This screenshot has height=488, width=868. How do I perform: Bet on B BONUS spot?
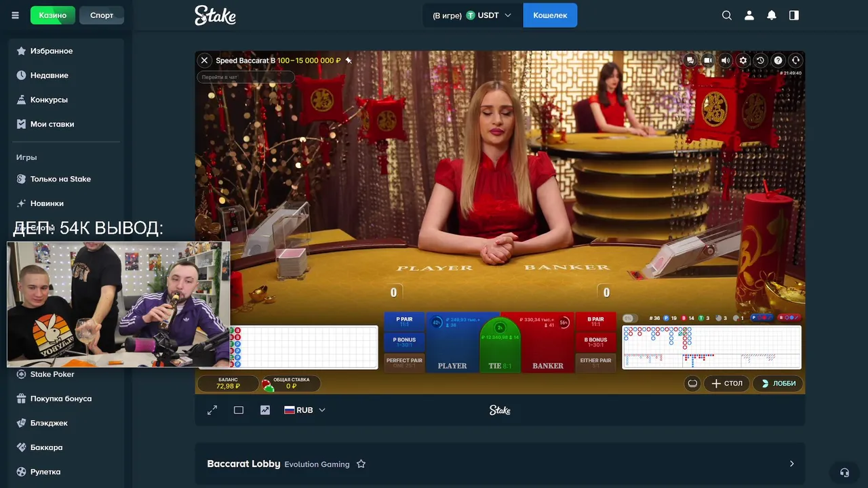(596, 342)
